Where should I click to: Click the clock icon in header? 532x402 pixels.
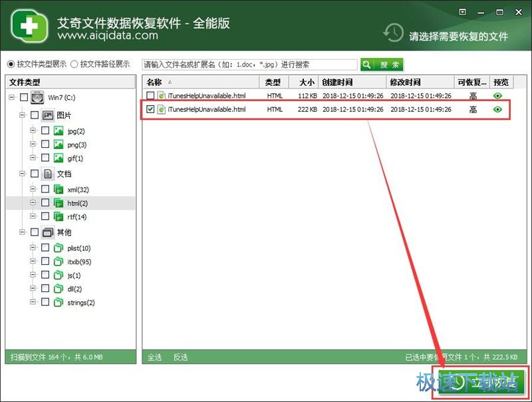(394, 33)
